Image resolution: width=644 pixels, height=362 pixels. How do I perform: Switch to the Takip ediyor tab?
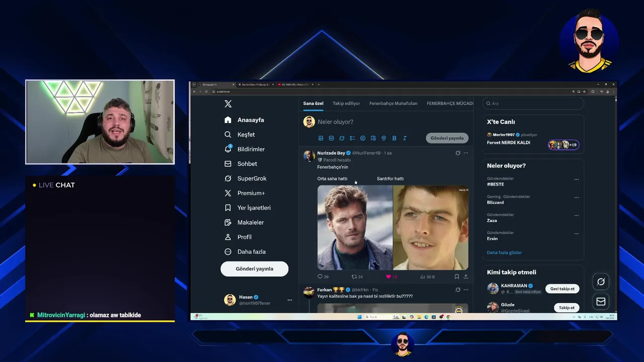click(x=346, y=104)
